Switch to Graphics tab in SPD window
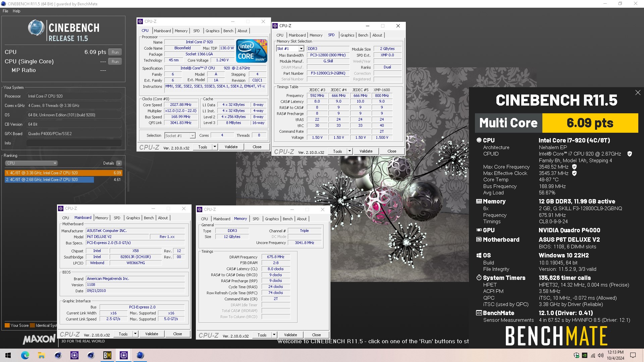This screenshot has height=362, width=644. point(347,35)
